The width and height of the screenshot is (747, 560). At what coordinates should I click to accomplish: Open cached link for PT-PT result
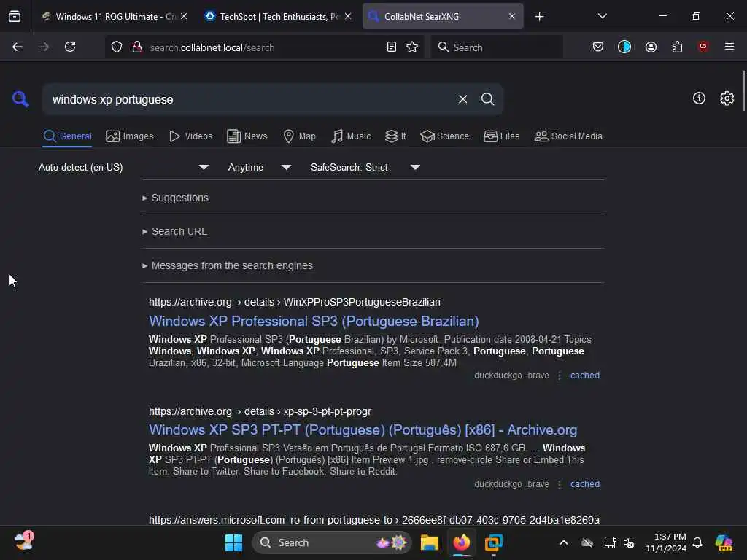point(584,484)
